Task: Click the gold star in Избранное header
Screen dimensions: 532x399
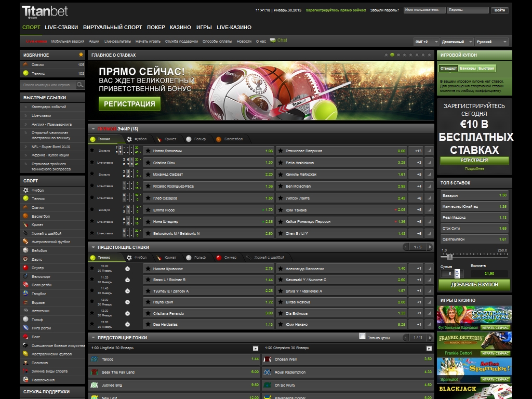Action: point(81,55)
